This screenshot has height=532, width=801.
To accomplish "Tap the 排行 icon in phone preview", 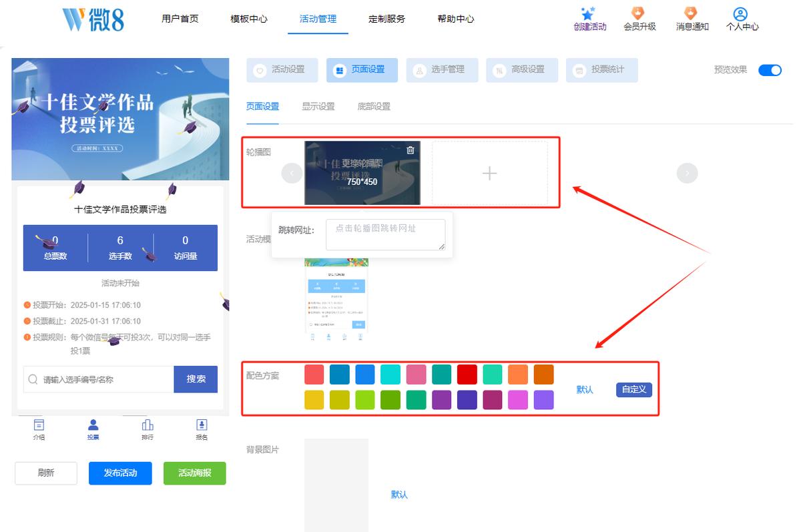I will (x=148, y=425).
